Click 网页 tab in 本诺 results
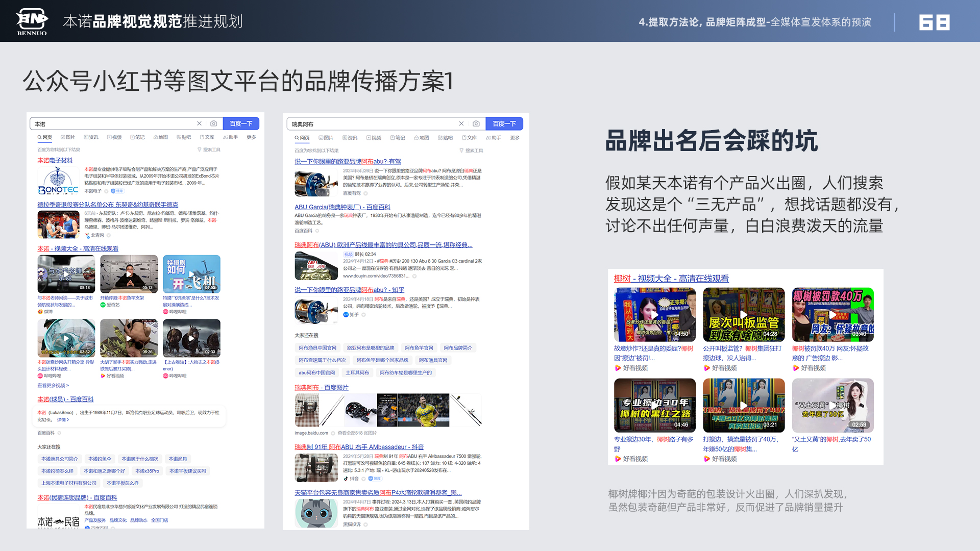The height and width of the screenshot is (551, 980). pyautogui.click(x=45, y=137)
